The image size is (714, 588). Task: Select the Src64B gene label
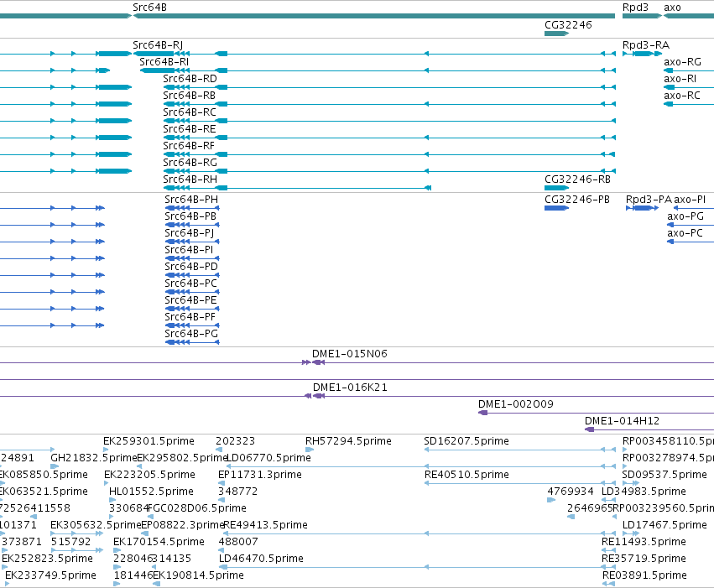[149, 8]
